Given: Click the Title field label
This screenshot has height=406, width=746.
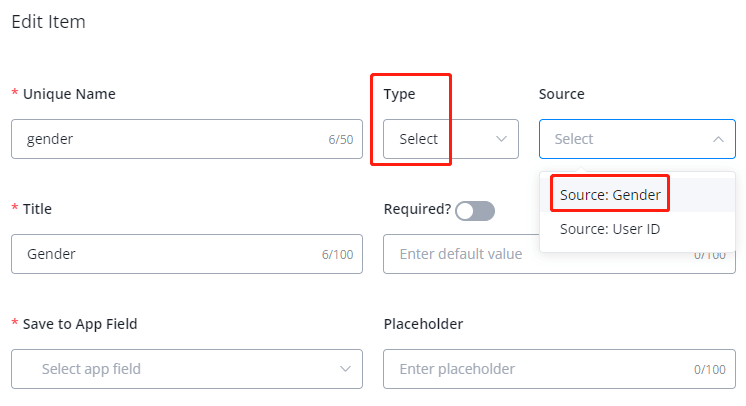Looking at the screenshot, I should click(37, 209).
